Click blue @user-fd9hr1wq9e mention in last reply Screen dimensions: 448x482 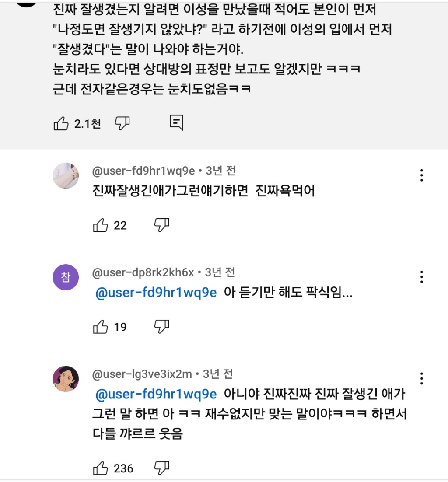(x=156, y=394)
